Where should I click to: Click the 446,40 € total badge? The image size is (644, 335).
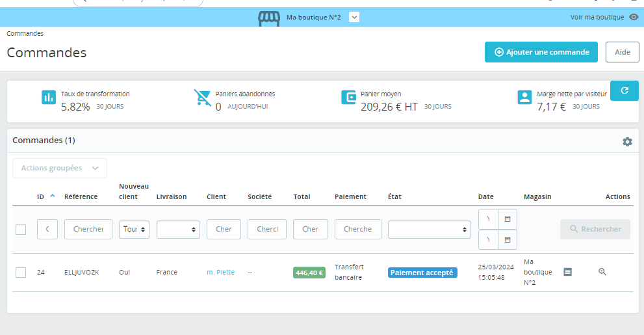(x=309, y=273)
